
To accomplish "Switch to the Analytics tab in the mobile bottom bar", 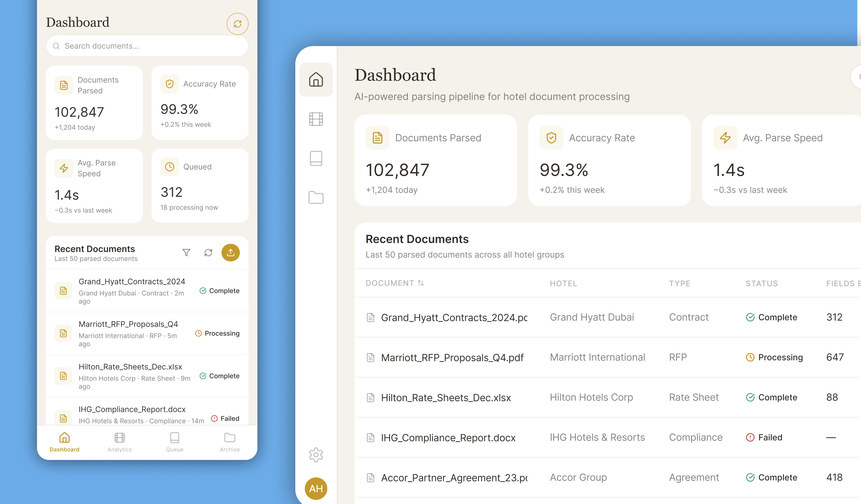I will pos(120,442).
